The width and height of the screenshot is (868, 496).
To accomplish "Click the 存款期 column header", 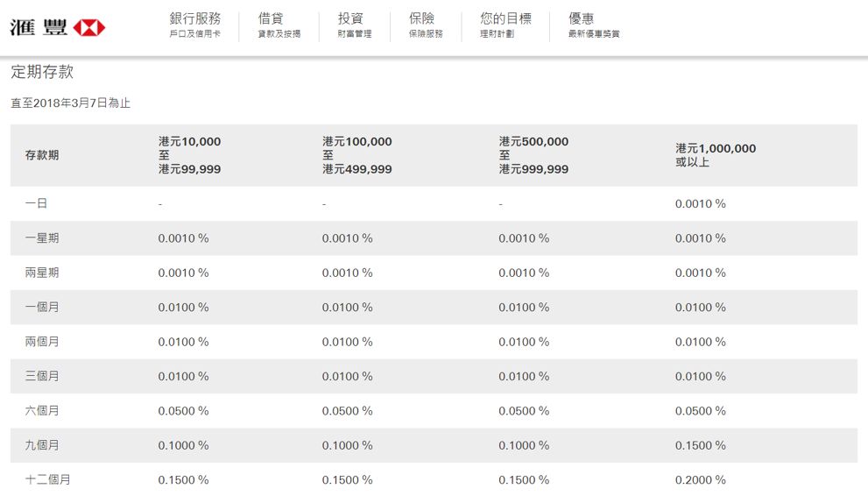I will pos(42,155).
